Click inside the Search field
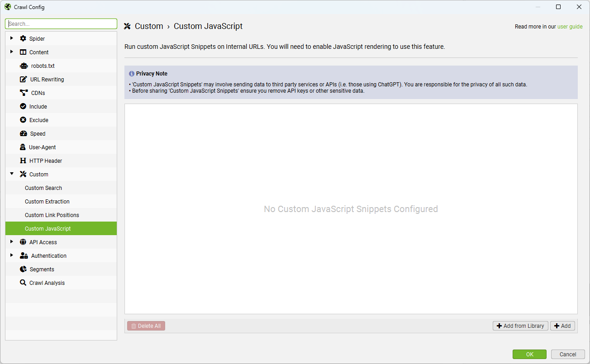The width and height of the screenshot is (590, 364). tap(61, 23)
